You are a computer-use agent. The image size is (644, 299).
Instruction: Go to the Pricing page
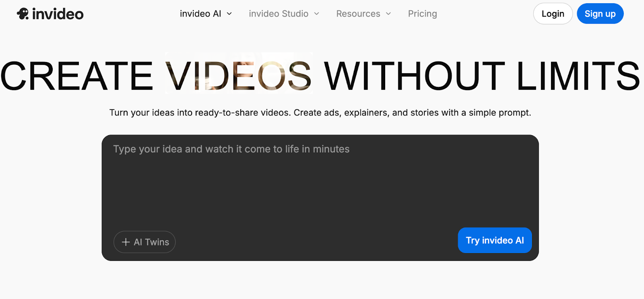point(422,14)
